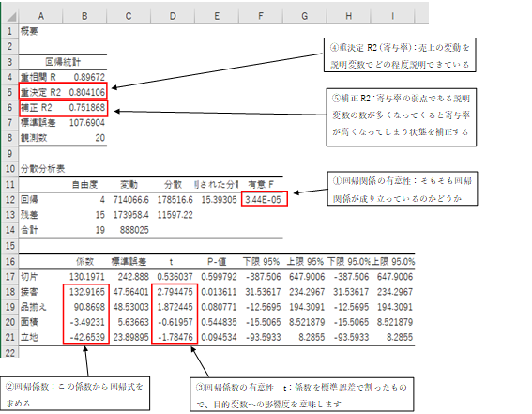532x414 pixels.
Task: Select the 有意 F cell 3.44E-05
Action: click(264, 200)
